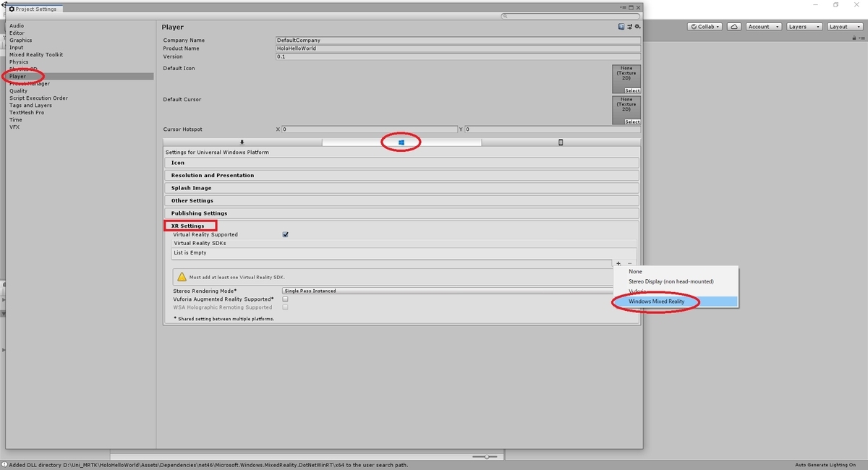Select texture for Default Icon
This screenshot has width=868, height=470.
[x=632, y=90]
